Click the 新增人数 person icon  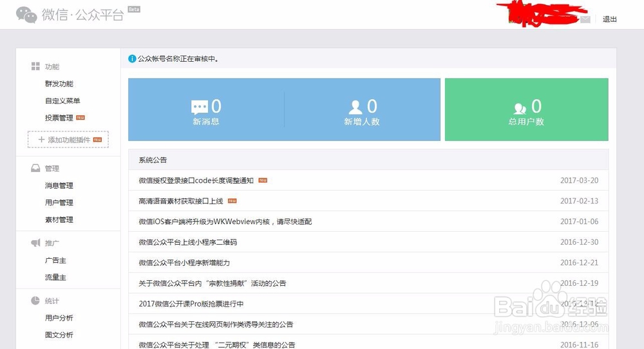pyautogui.click(x=355, y=107)
